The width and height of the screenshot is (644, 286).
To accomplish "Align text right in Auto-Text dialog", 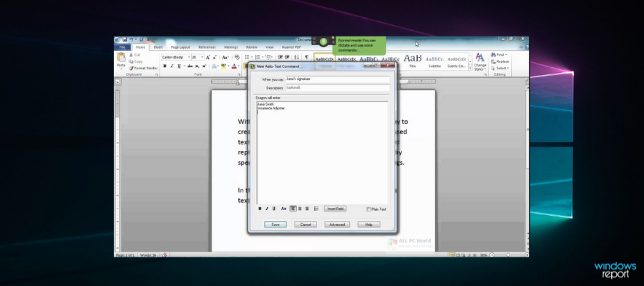I will tap(307, 209).
